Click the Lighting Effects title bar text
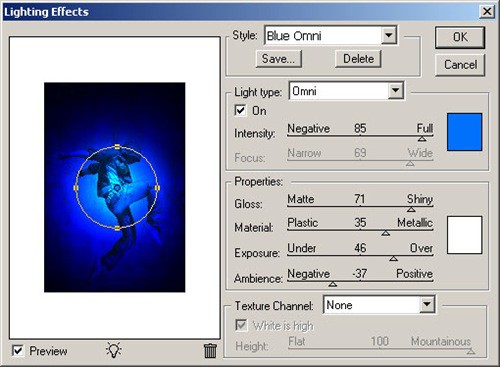 [46, 12]
